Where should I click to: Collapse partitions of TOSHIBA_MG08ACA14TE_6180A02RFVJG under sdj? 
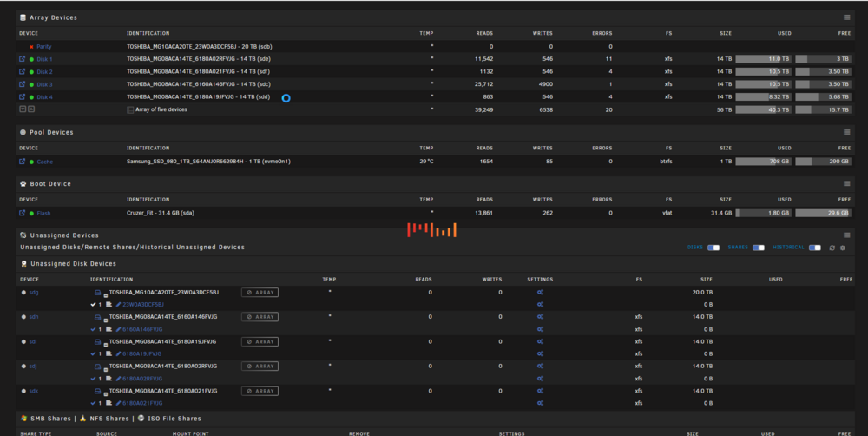coord(105,369)
